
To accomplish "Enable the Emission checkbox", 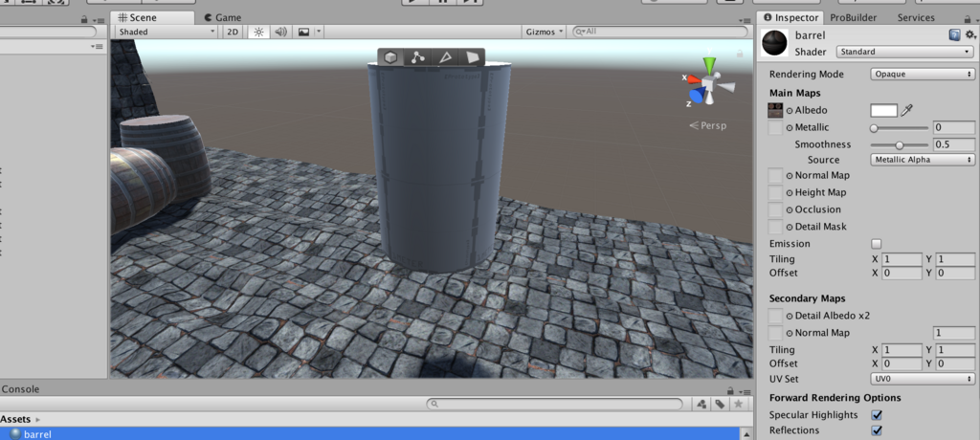I will [x=877, y=244].
